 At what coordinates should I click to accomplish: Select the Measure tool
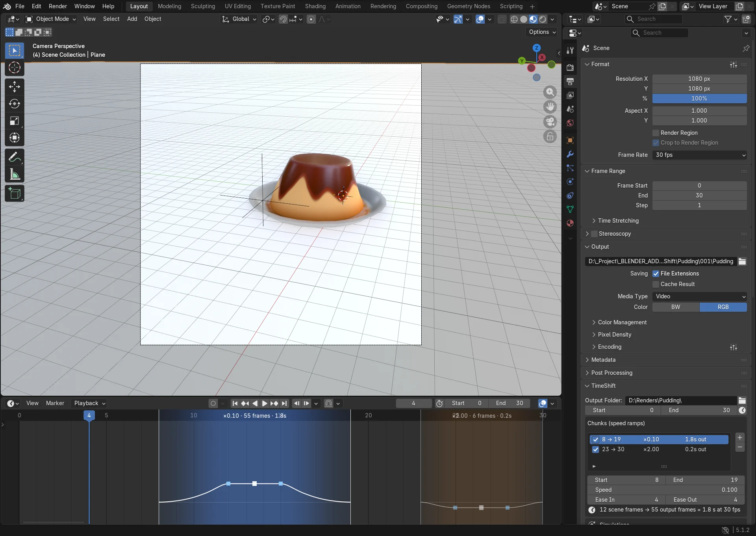15,174
